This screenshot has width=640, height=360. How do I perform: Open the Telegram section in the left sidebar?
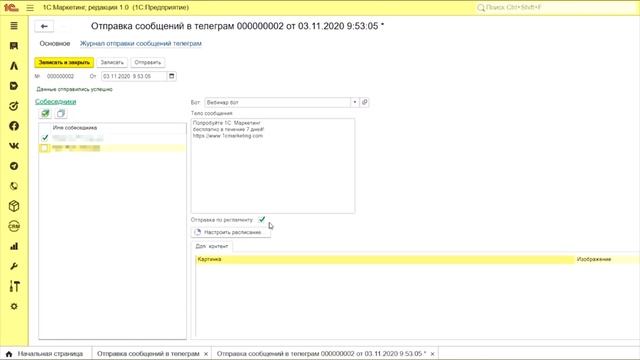(14, 166)
